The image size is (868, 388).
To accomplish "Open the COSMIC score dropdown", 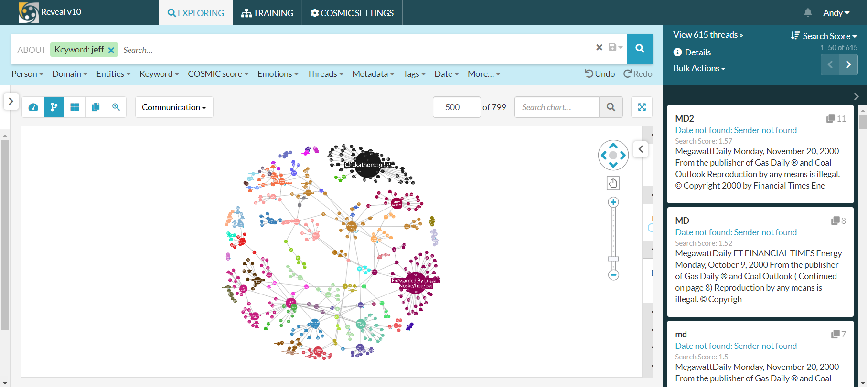I will [218, 74].
